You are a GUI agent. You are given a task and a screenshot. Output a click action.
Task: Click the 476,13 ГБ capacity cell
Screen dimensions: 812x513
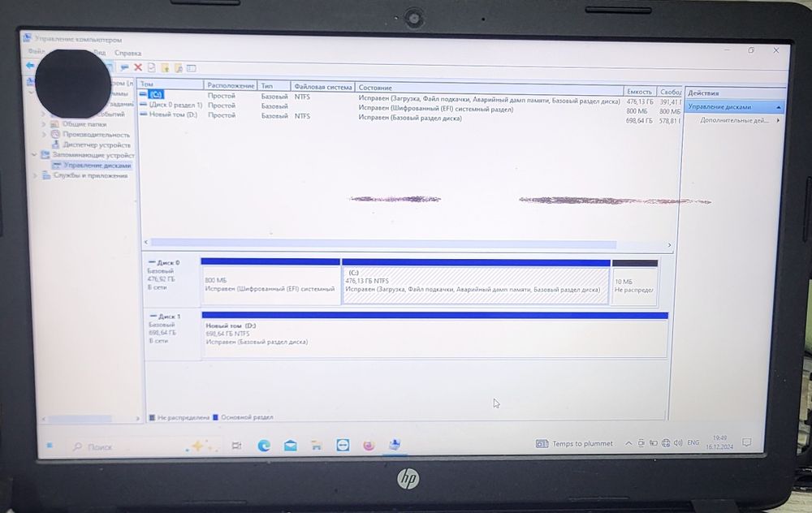(x=640, y=102)
